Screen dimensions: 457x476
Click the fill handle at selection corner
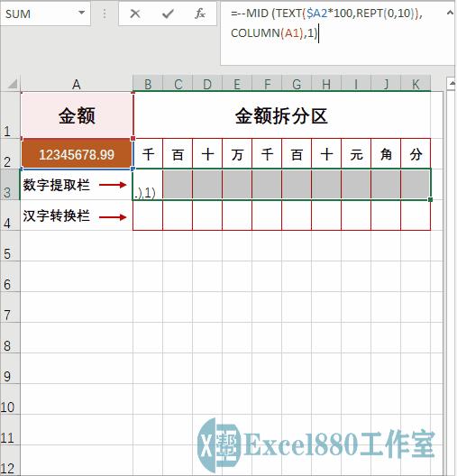tap(430, 199)
